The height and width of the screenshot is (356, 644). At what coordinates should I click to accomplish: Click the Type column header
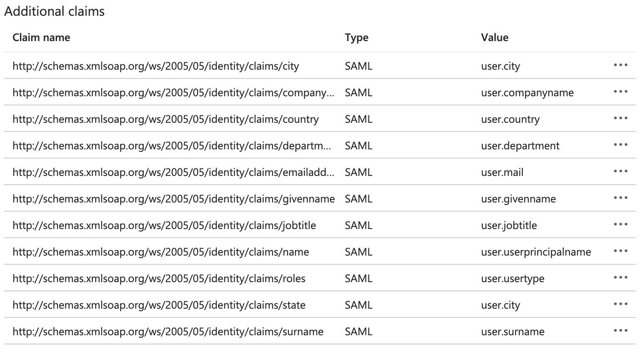(356, 37)
